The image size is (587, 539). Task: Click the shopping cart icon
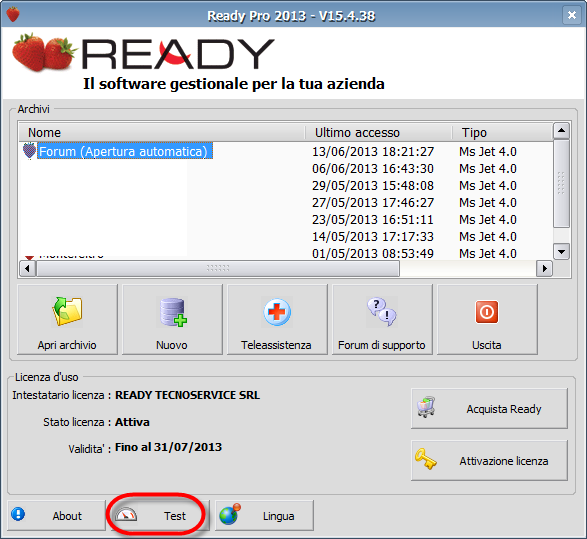click(x=426, y=407)
